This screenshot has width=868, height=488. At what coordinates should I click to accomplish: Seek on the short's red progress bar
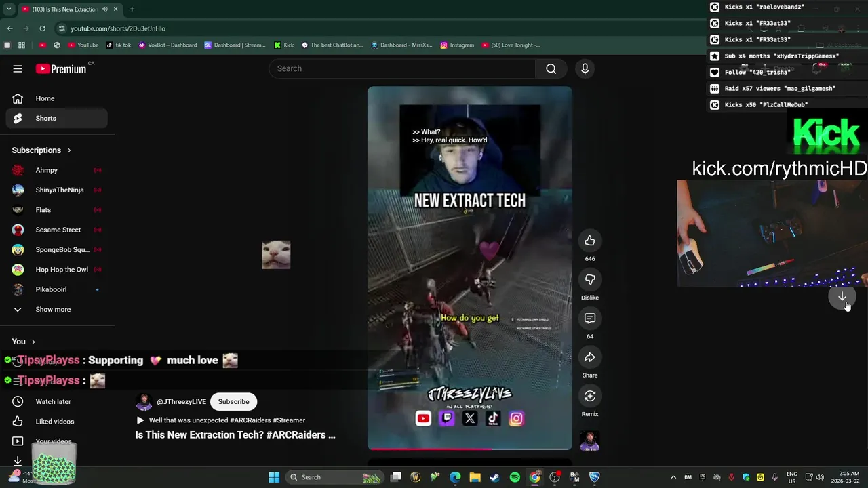tap(470, 448)
